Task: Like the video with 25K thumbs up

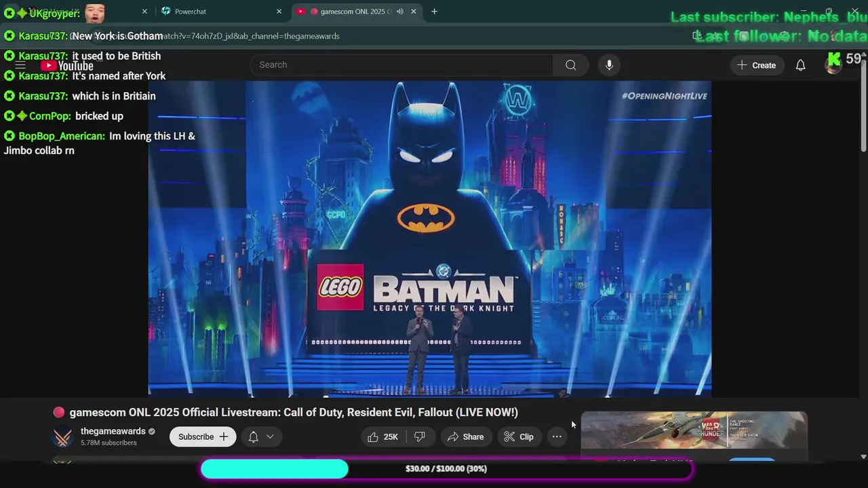Action: [383, 437]
